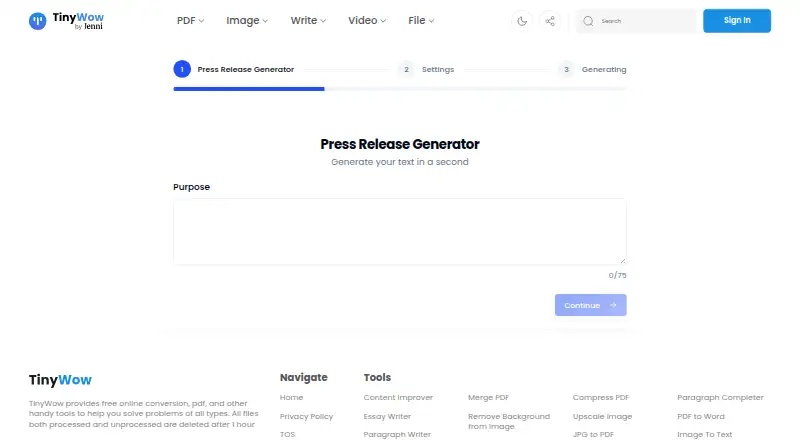This screenshot has height=440, width=800.
Task: Open the share icon button
Action: (x=550, y=21)
